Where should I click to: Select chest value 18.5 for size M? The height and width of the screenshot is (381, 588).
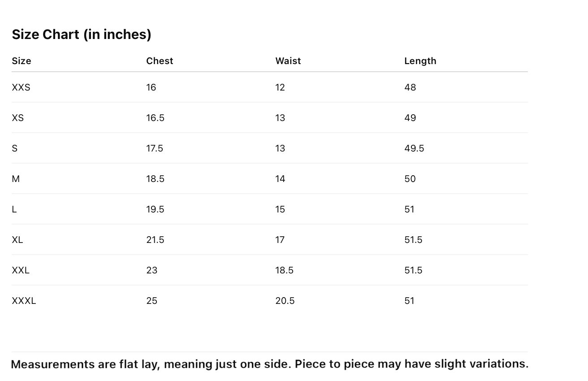coord(155,179)
